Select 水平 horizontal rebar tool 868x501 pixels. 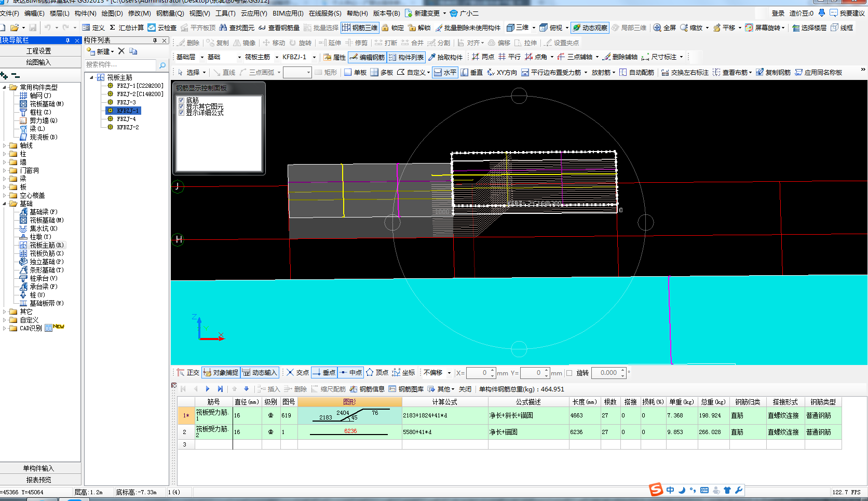(x=445, y=72)
